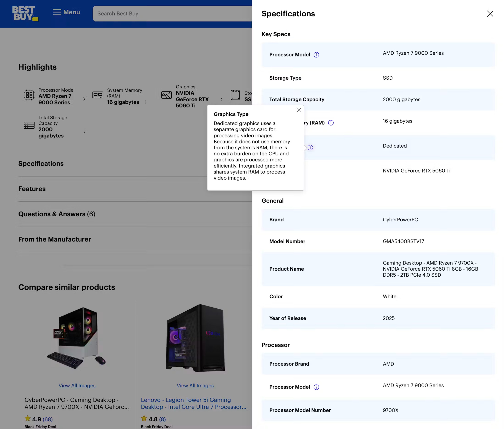The height and width of the screenshot is (429, 504).
Task: Click the '2000 gigabytes' specification value
Action: [x=401, y=99]
